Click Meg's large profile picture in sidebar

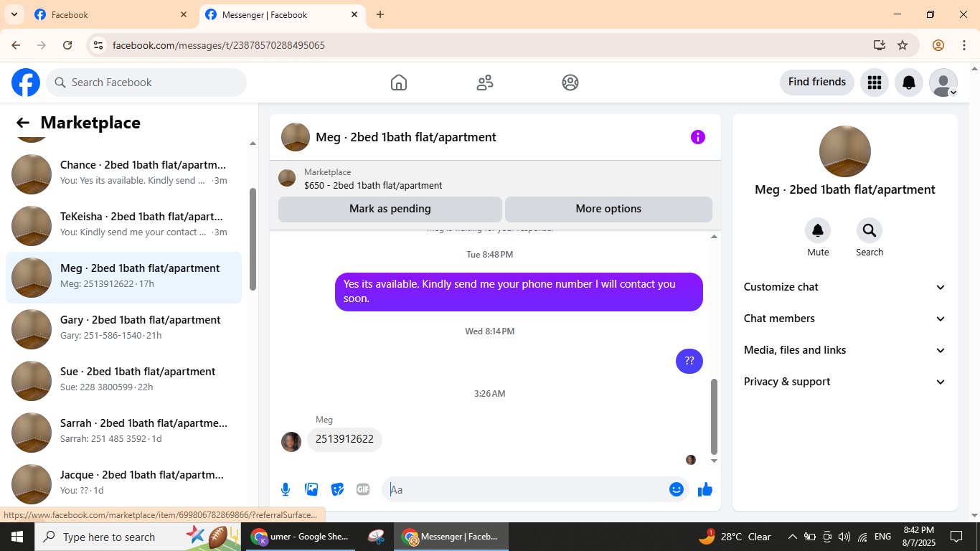click(845, 151)
